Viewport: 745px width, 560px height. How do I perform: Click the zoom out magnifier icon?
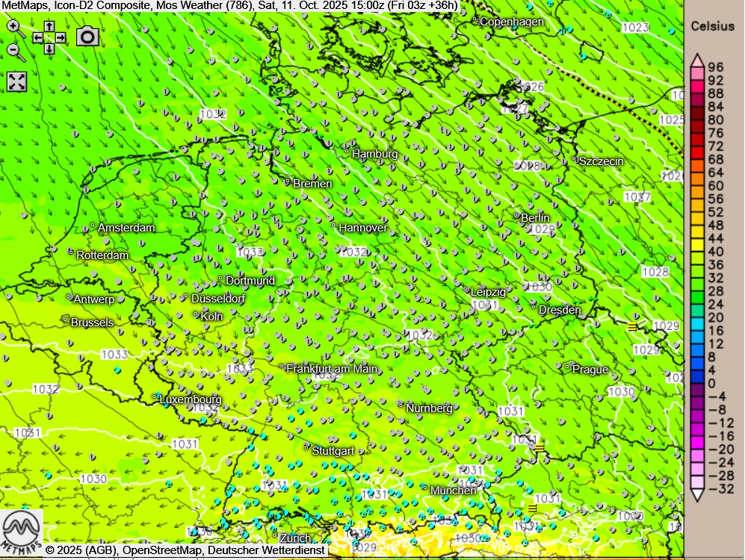pos(15,51)
